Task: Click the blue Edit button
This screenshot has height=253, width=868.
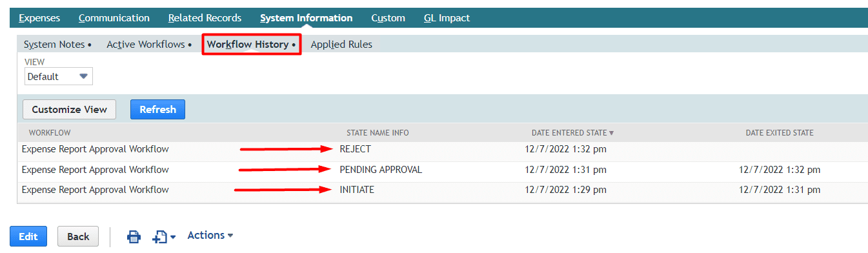Action: [28, 236]
